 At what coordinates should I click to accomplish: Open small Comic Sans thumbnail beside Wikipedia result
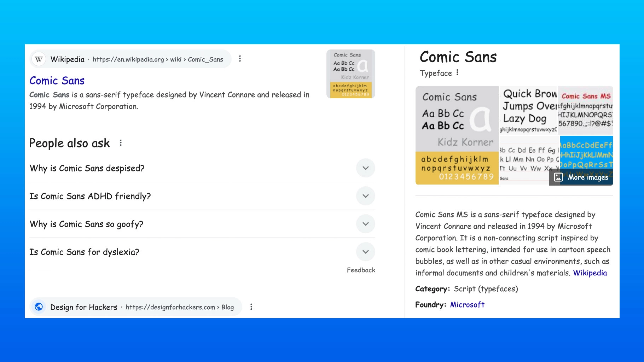(x=350, y=74)
